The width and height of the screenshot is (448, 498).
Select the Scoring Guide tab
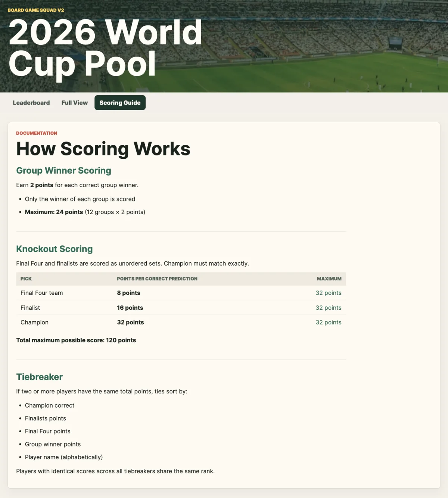[120, 103]
